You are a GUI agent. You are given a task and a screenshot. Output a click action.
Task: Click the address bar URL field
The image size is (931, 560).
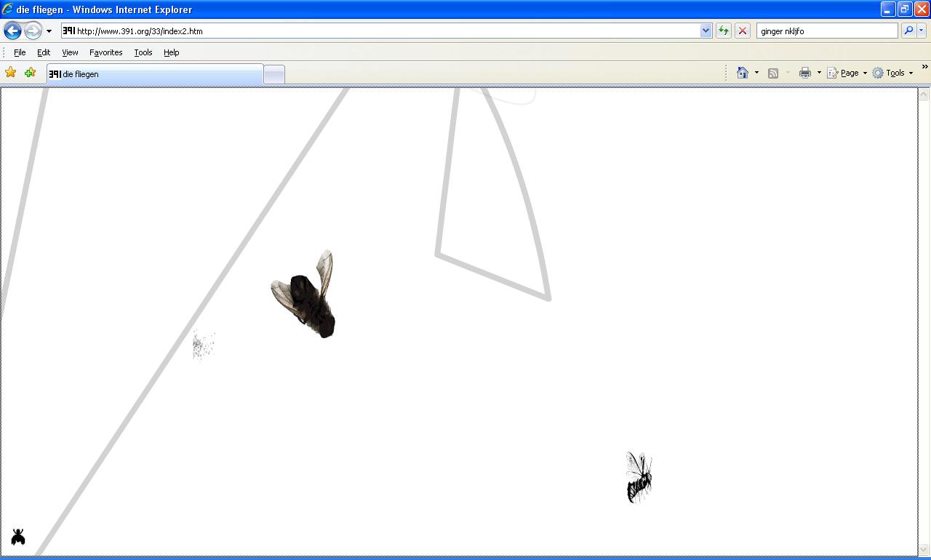pos(380,31)
